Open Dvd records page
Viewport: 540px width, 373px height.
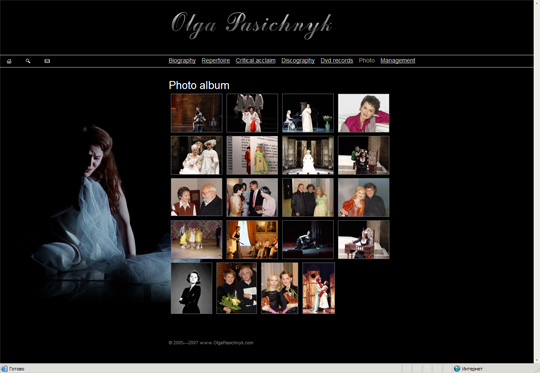337,61
